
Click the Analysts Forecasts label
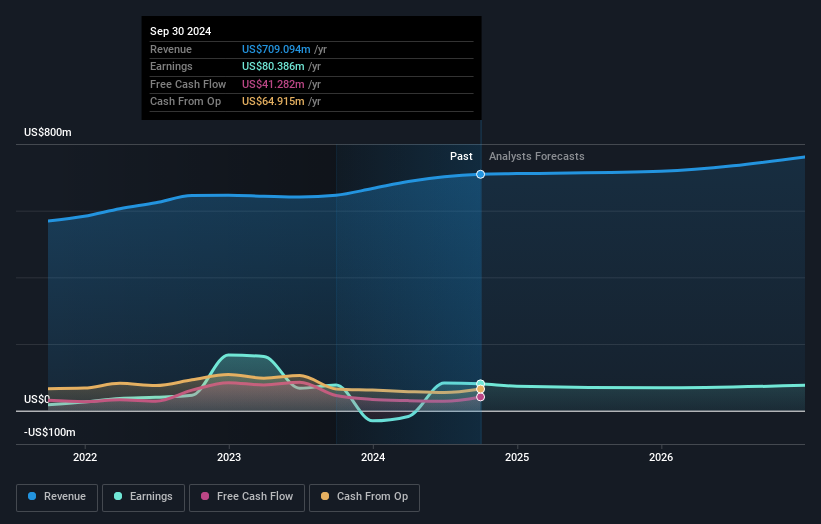pyautogui.click(x=537, y=157)
